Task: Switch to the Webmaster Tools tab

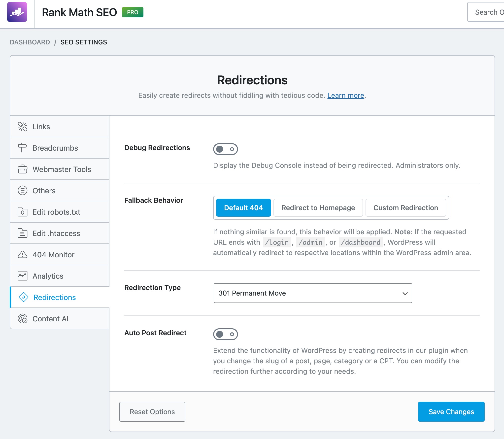Action: (60, 169)
